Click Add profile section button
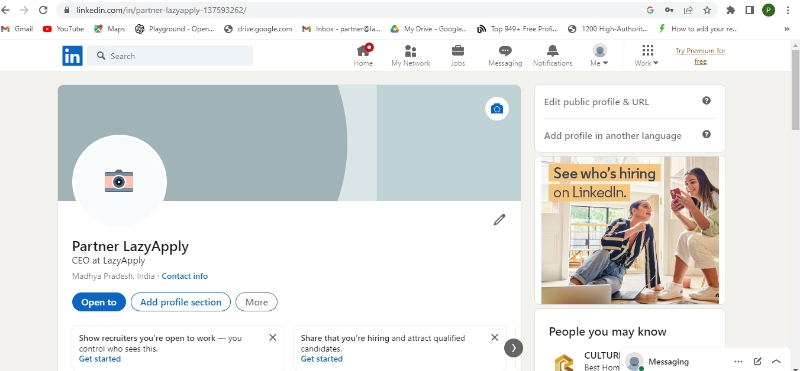Screen dimensions: 800x371 click(x=181, y=302)
